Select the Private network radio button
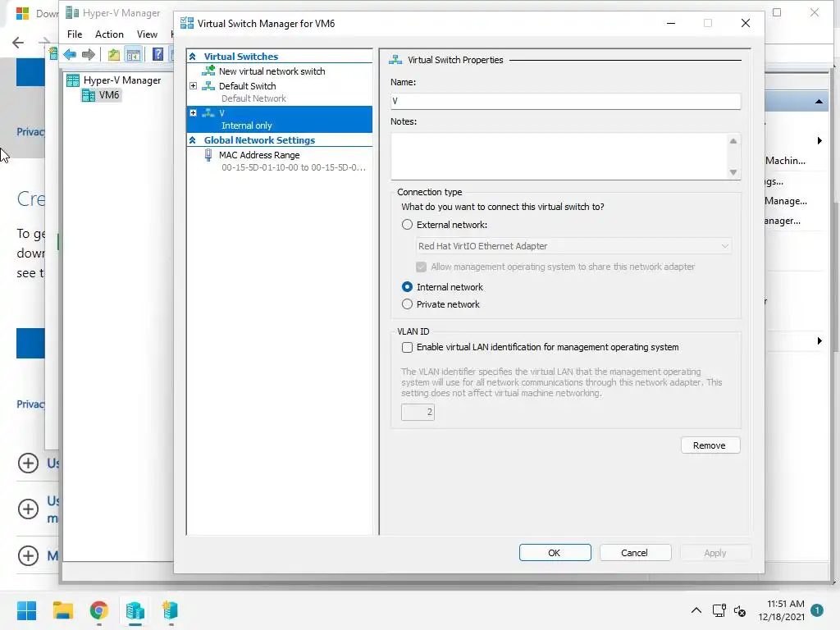 (407, 304)
